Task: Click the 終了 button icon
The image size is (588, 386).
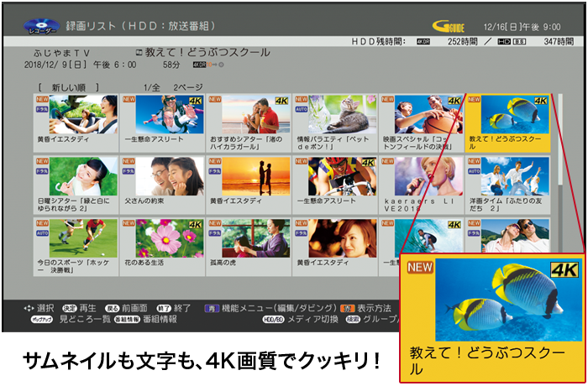Action: tap(164, 309)
